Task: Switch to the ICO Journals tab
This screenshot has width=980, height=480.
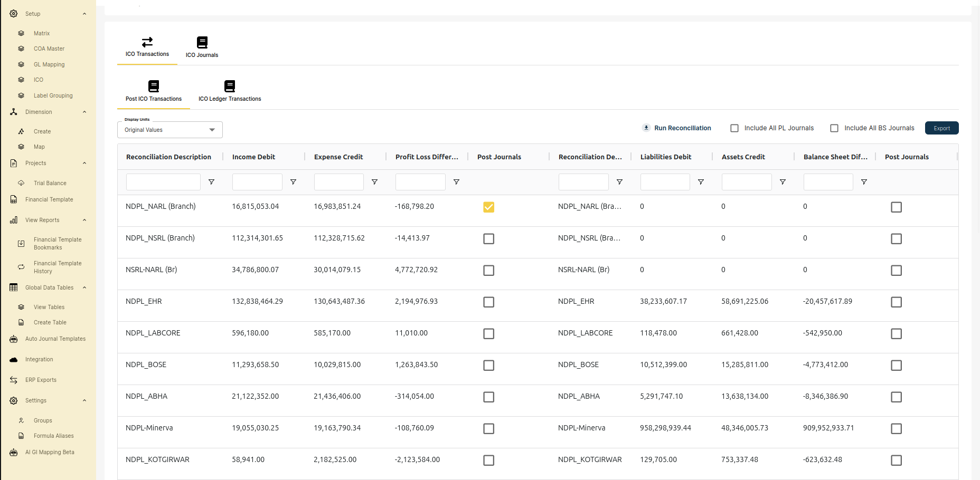Action: tap(202, 47)
